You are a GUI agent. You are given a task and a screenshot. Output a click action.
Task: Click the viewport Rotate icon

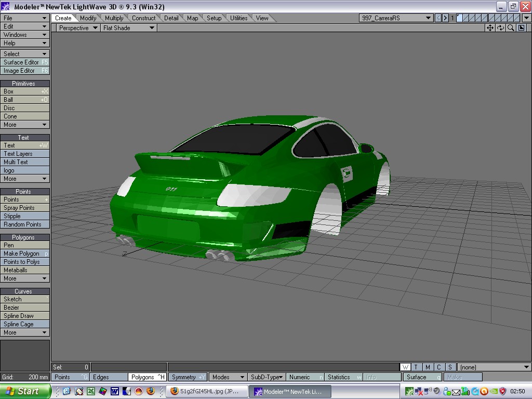[500, 28]
